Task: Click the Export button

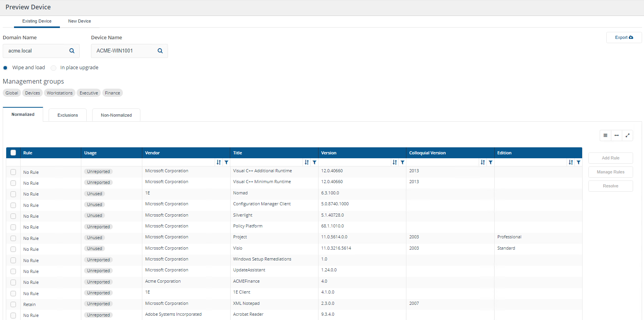Action: [624, 38]
